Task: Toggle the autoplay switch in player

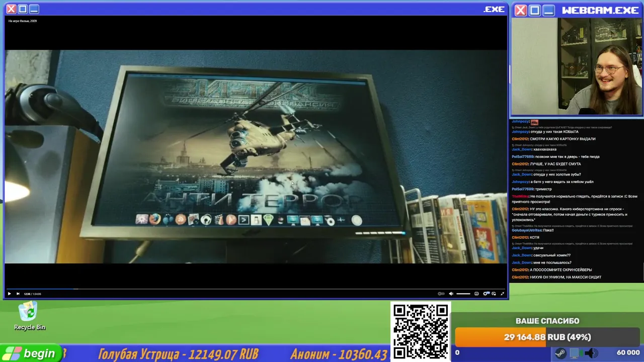Action: pos(441,294)
